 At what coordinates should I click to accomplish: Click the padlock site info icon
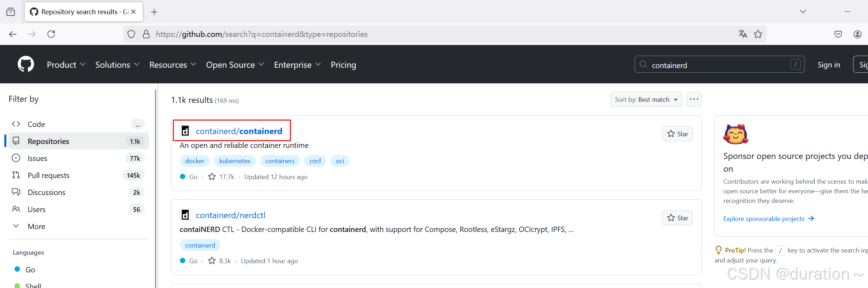pyautogui.click(x=146, y=34)
